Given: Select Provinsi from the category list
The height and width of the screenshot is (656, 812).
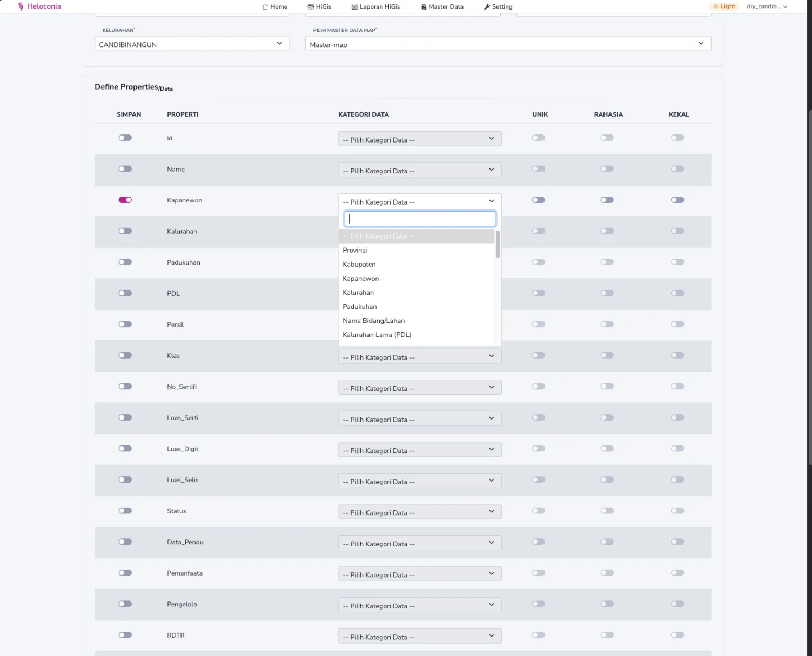Looking at the screenshot, I should [x=354, y=250].
